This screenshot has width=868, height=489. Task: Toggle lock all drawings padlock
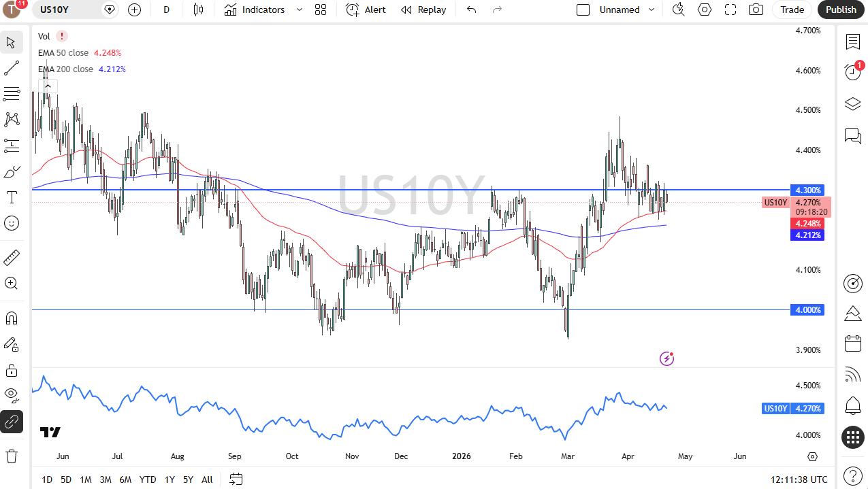(x=12, y=370)
